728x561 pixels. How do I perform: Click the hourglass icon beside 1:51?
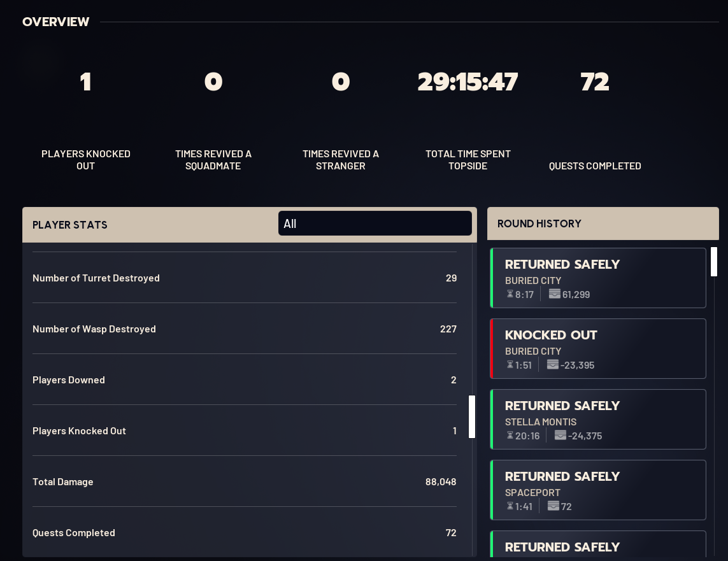510,365
